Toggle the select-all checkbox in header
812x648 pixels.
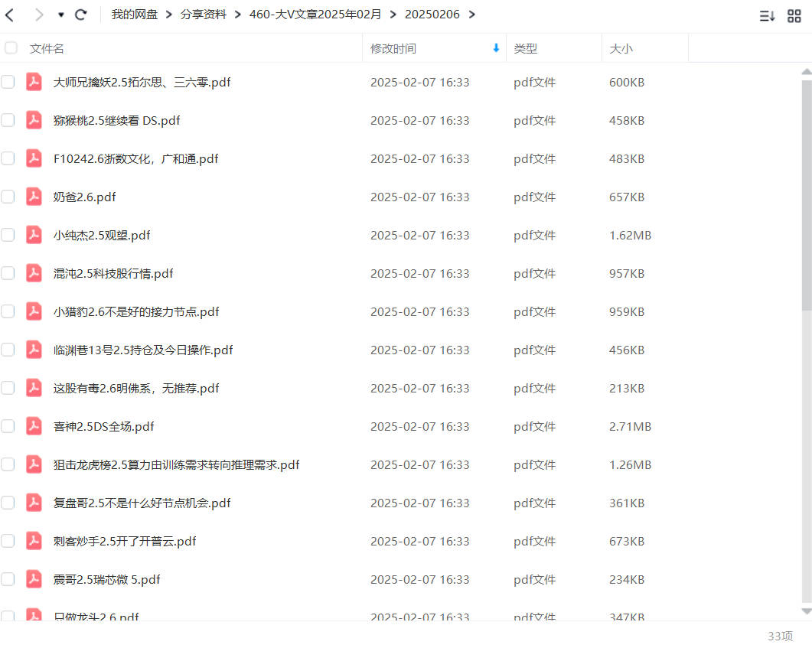click(x=11, y=48)
